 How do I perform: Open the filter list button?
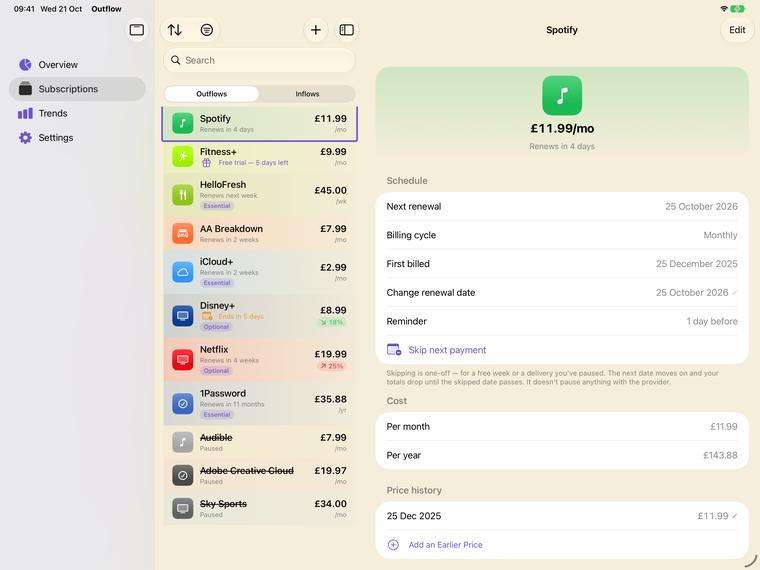(x=206, y=30)
